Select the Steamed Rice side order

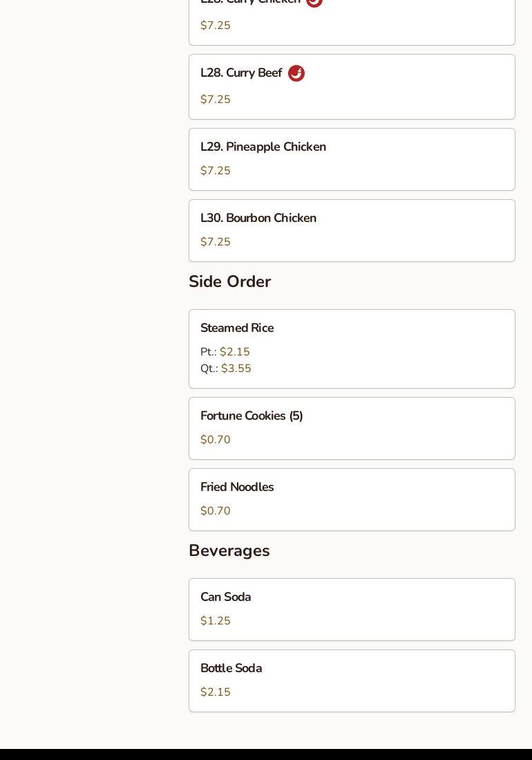(x=237, y=328)
